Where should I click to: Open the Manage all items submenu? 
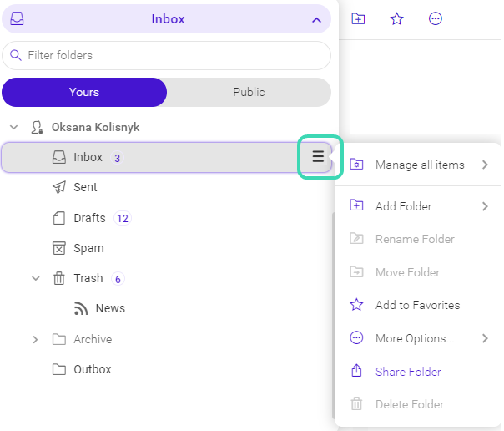[419, 165]
